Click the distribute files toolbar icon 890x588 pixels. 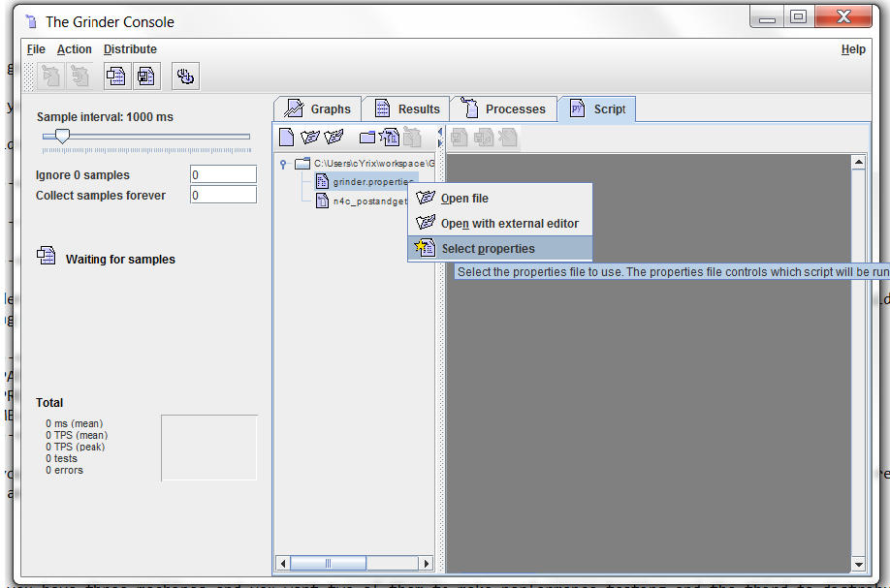point(186,76)
